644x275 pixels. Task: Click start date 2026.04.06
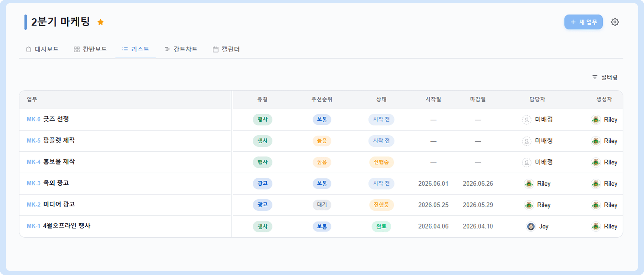[433, 226]
